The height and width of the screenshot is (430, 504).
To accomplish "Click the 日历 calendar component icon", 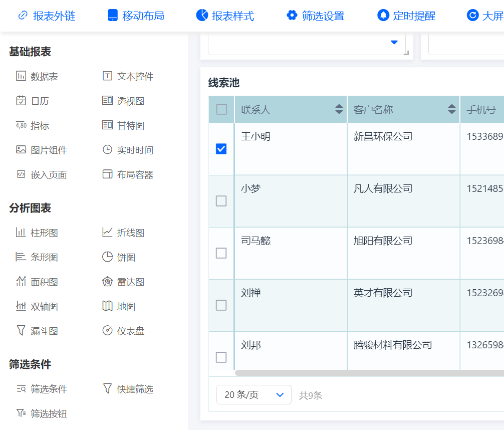I will coord(21,101).
